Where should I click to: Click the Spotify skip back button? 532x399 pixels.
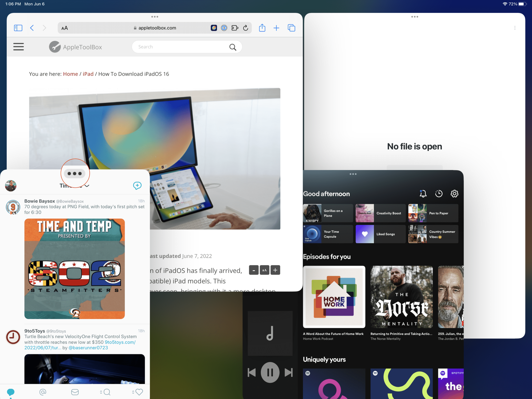(251, 372)
